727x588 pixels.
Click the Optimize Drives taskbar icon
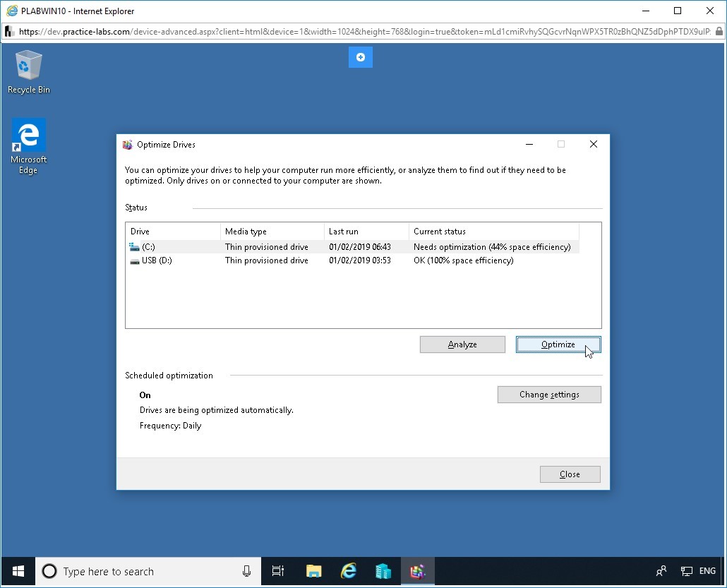pos(417,571)
